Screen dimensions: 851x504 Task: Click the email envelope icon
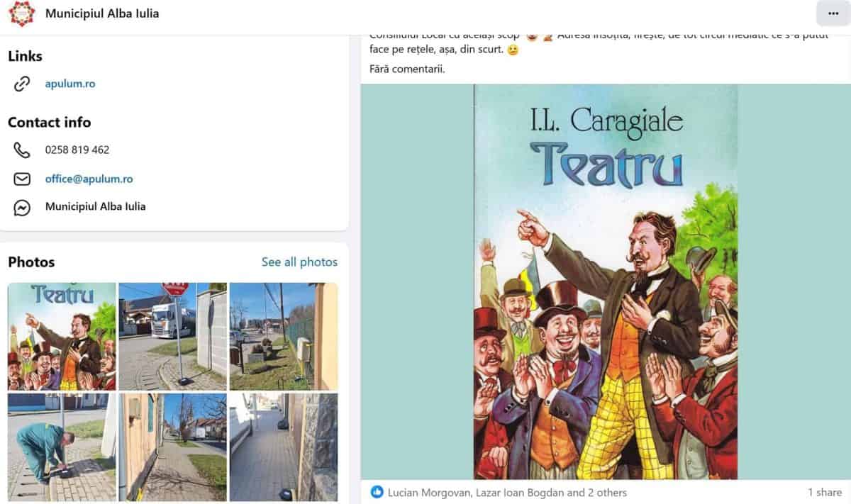22,179
